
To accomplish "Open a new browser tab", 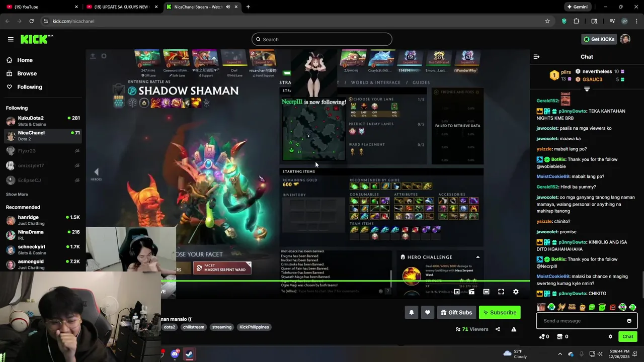I will 248,7.
